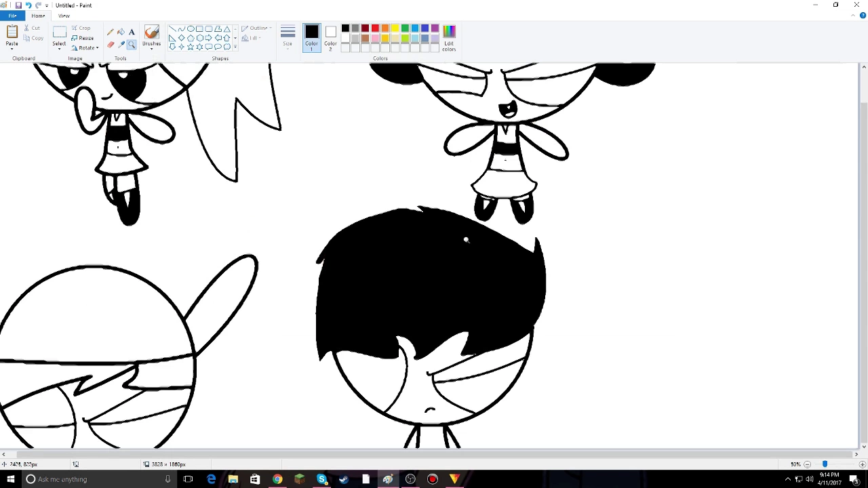This screenshot has width=868, height=488.
Task: Activate the Color 1 foreground selector
Action: click(311, 37)
